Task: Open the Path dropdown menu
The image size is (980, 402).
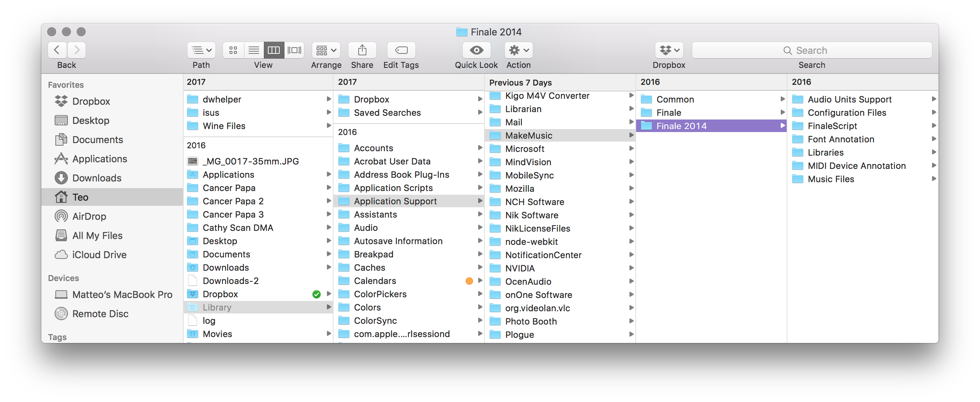Action: click(x=201, y=50)
